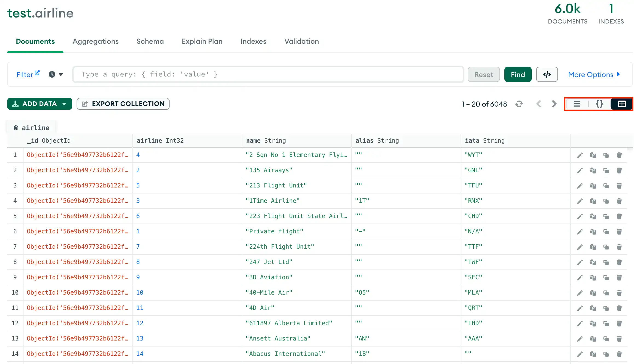
Task: Switch to the Explain Plan tab
Action: (202, 41)
